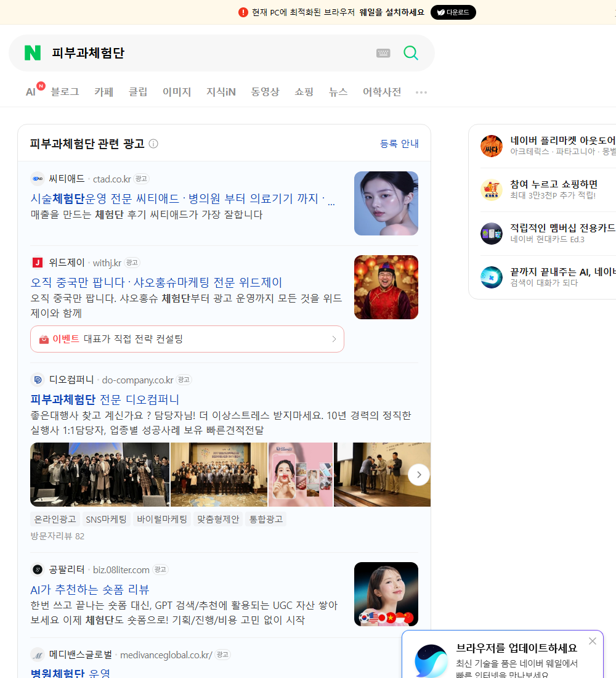Open the 씨티애드 woman face thumbnail
Image resolution: width=616 pixels, height=678 pixels.
pos(386,203)
